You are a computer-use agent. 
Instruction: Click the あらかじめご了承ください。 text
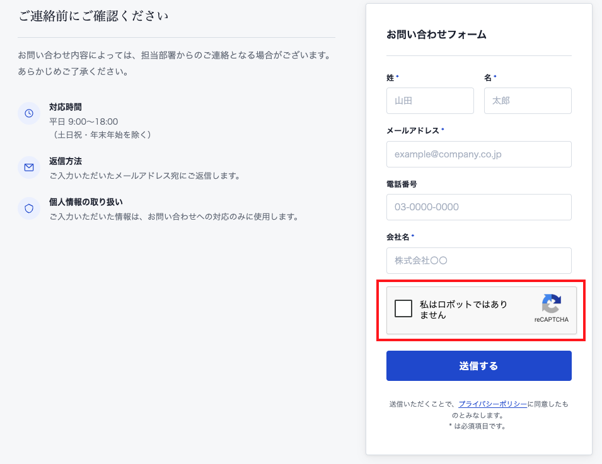click(73, 72)
